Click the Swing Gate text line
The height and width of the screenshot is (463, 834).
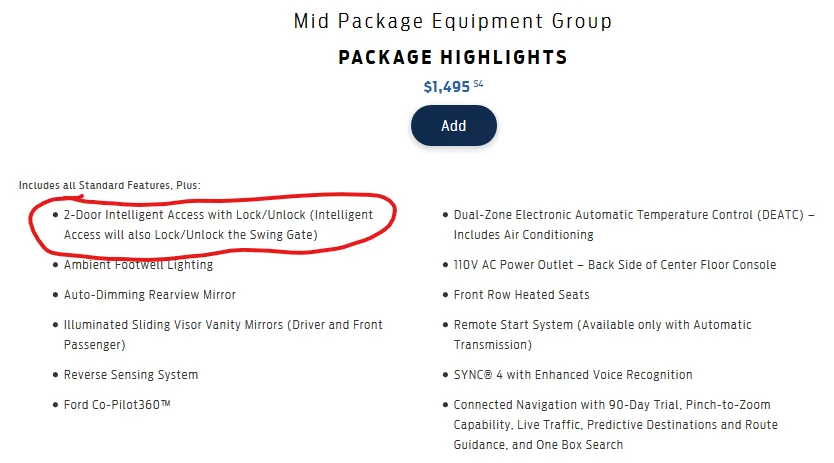pyautogui.click(x=190, y=235)
